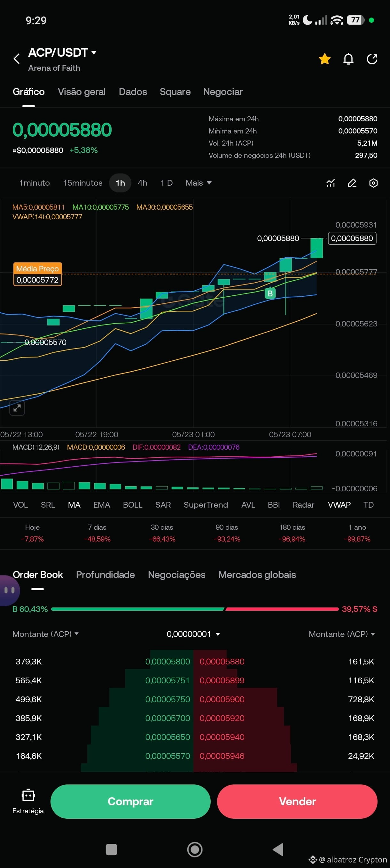Switch to Dados tab
Viewport: 390px width, 868px height.
coord(133,92)
